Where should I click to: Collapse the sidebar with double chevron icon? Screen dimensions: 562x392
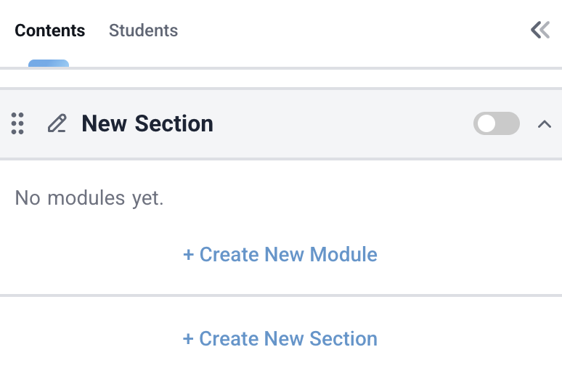[540, 30]
